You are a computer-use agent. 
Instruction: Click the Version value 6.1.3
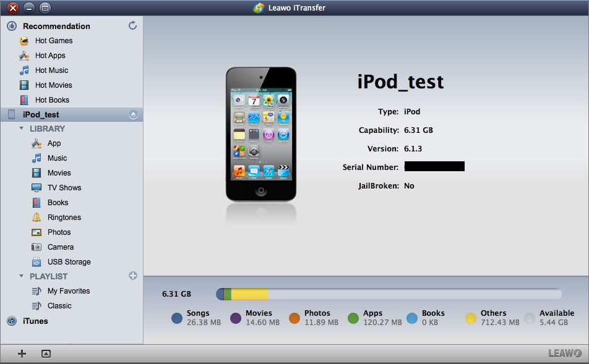pos(413,148)
